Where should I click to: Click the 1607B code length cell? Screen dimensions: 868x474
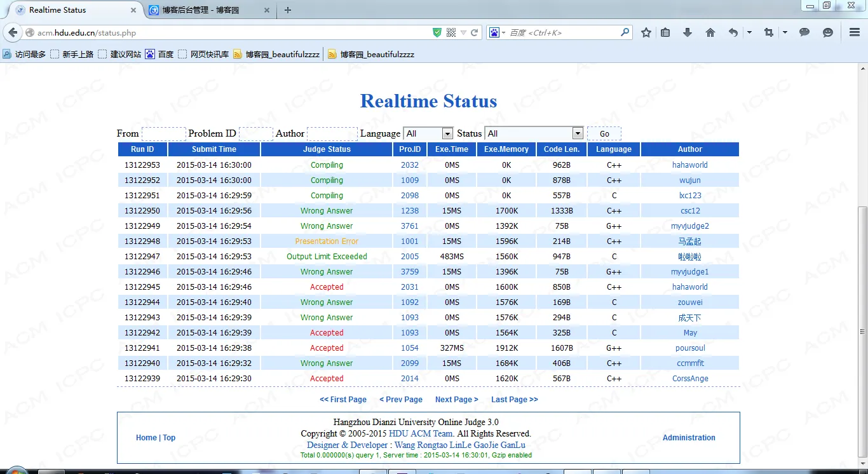click(562, 348)
